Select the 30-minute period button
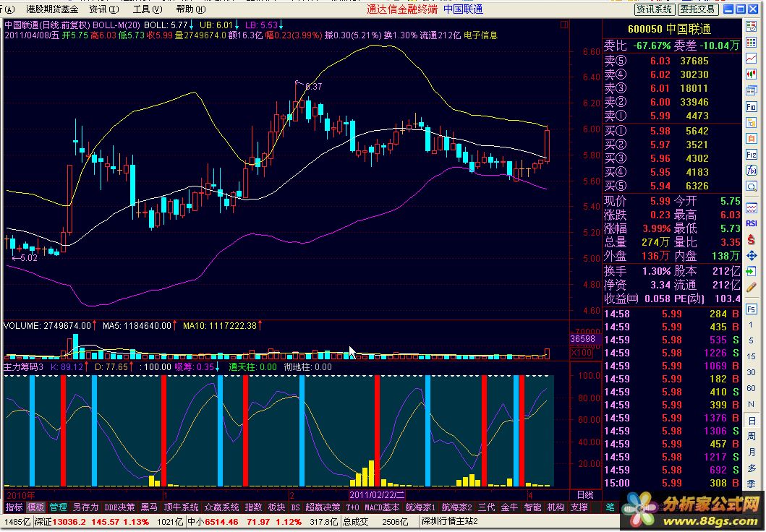The height and width of the screenshot is (532, 766). (x=752, y=372)
